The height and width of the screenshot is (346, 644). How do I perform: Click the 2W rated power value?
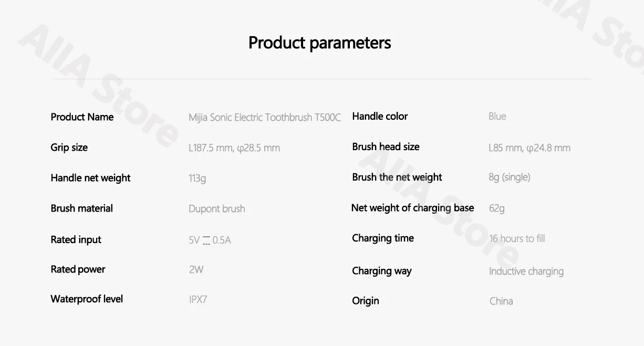pyautogui.click(x=196, y=270)
